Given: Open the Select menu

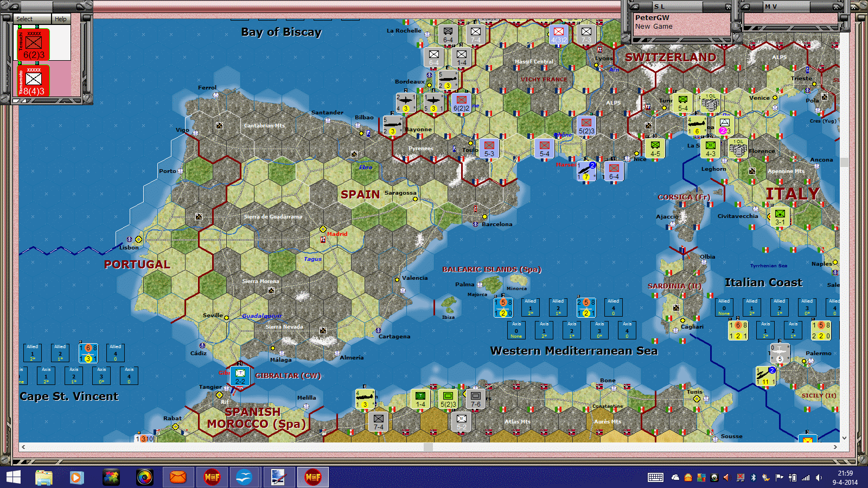Looking at the screenshot, I should tap(32, 19).
